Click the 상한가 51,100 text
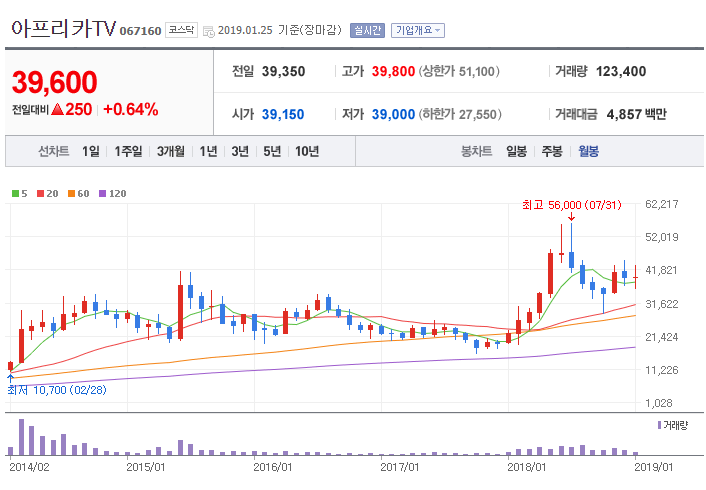Viewport: 706px width, 490px height. tap(459, 72)
